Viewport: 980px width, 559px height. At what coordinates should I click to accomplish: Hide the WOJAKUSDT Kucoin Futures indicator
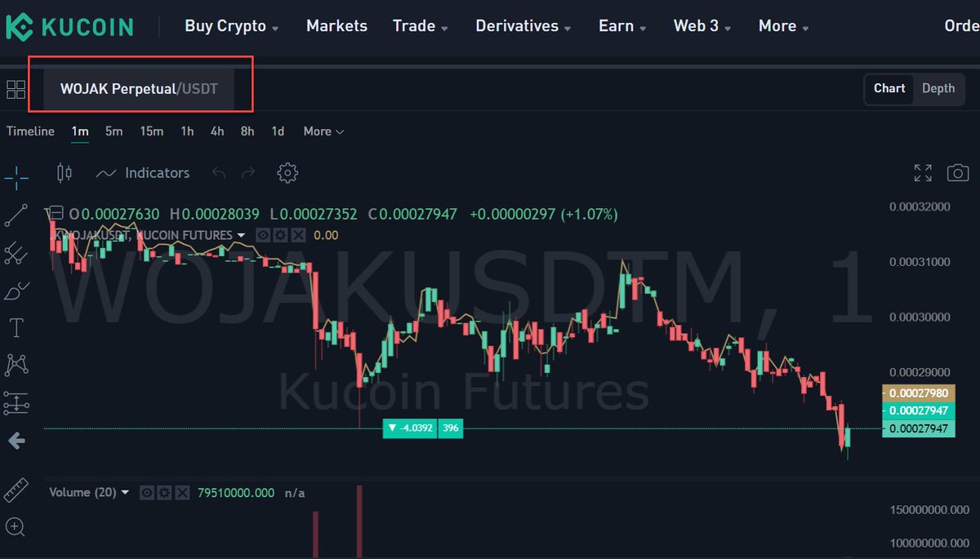tap(264, 235)
